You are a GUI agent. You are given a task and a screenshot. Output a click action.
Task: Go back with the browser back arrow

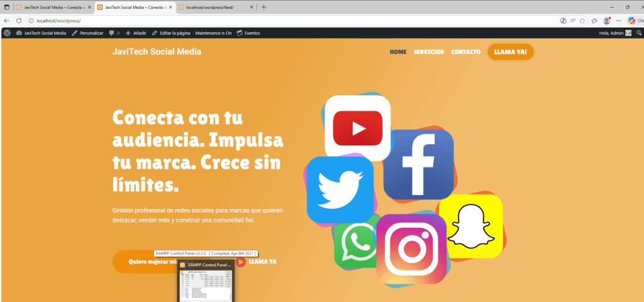[x=7, y=21]
